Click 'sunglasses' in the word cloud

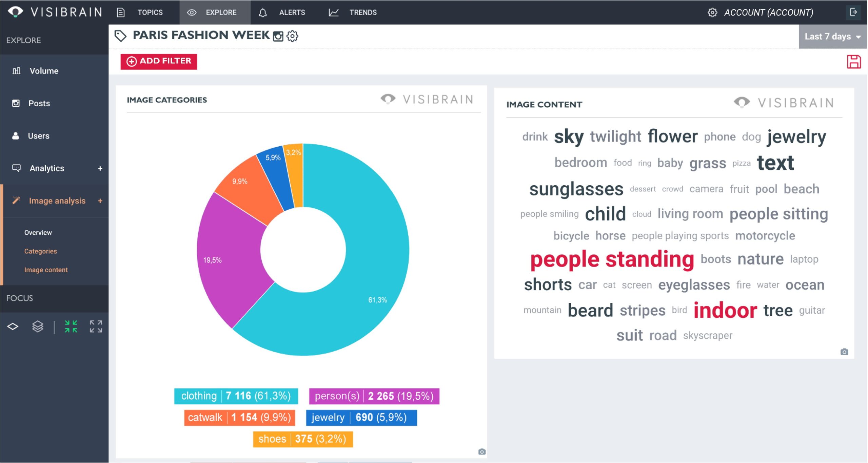(x=576, y=189)
